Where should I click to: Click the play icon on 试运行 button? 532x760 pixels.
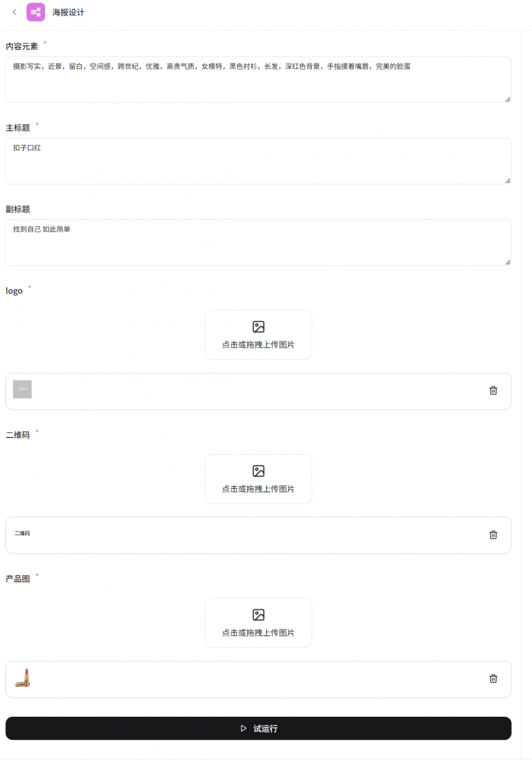tap(243, 728)
